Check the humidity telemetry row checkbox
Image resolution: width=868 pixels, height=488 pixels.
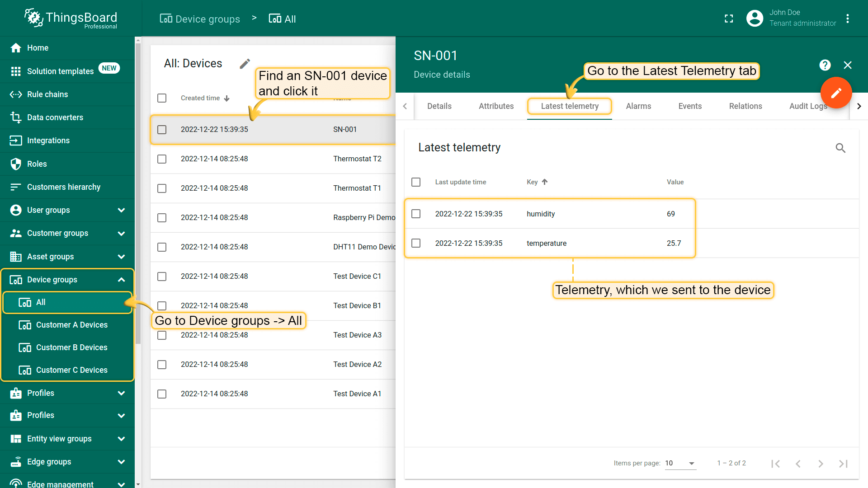[x=416, y=214]
